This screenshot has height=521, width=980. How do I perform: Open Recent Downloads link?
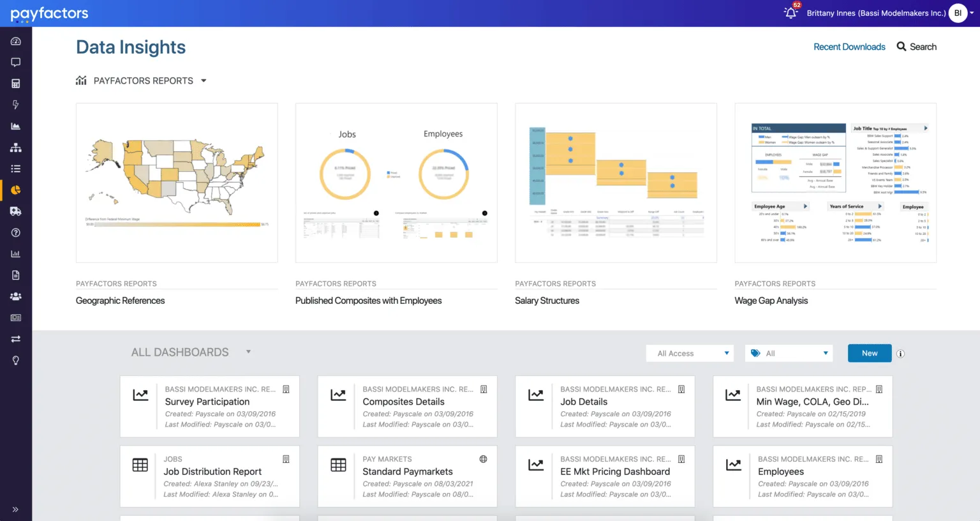tap(849, 47)
